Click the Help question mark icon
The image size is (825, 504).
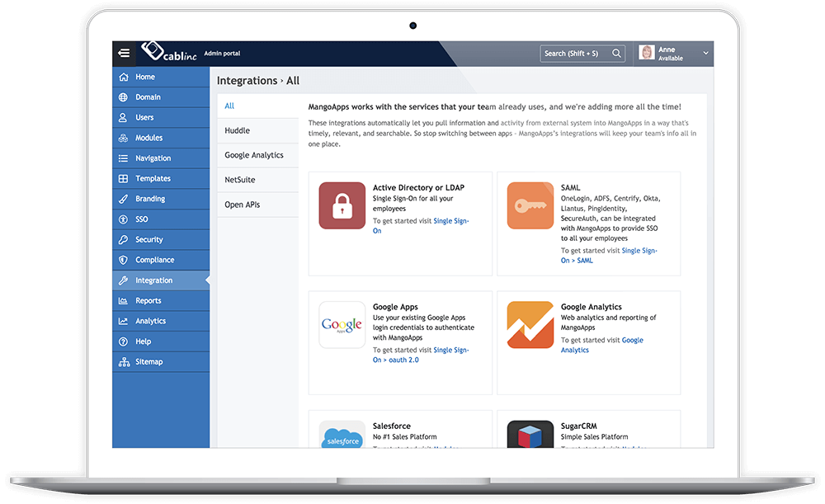(123, 341)
